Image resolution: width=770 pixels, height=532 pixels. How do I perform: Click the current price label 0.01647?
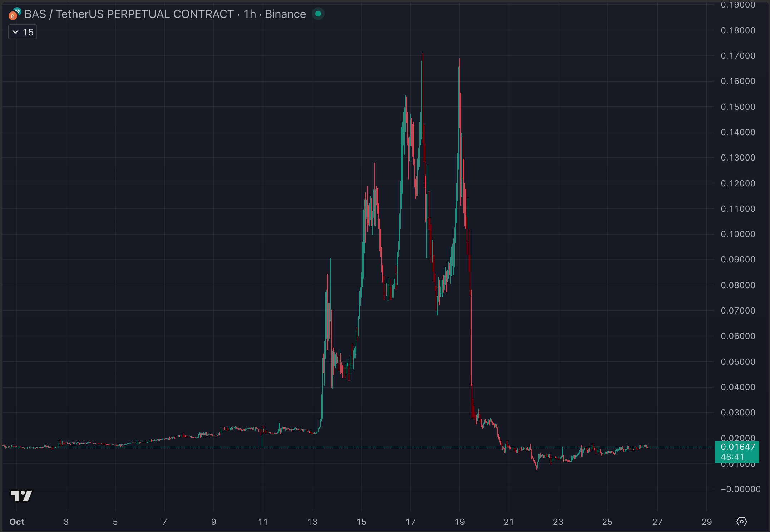(x=738, y=447)
